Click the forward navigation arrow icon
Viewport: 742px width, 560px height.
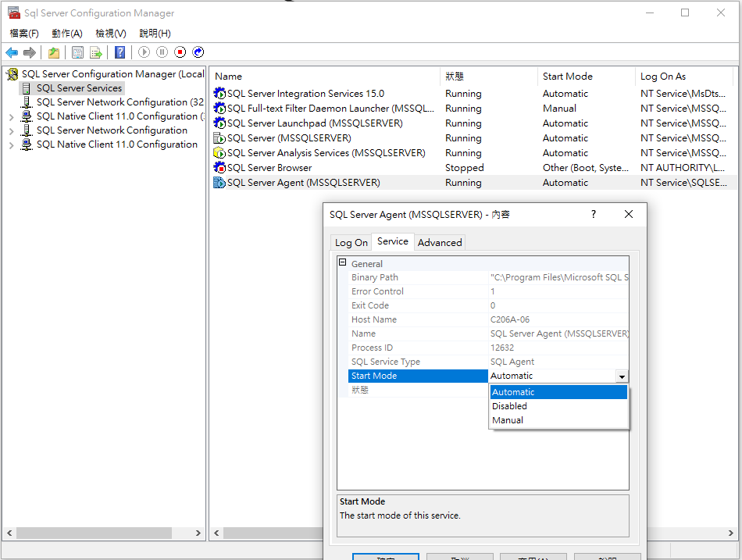click(x=29, y=52)
